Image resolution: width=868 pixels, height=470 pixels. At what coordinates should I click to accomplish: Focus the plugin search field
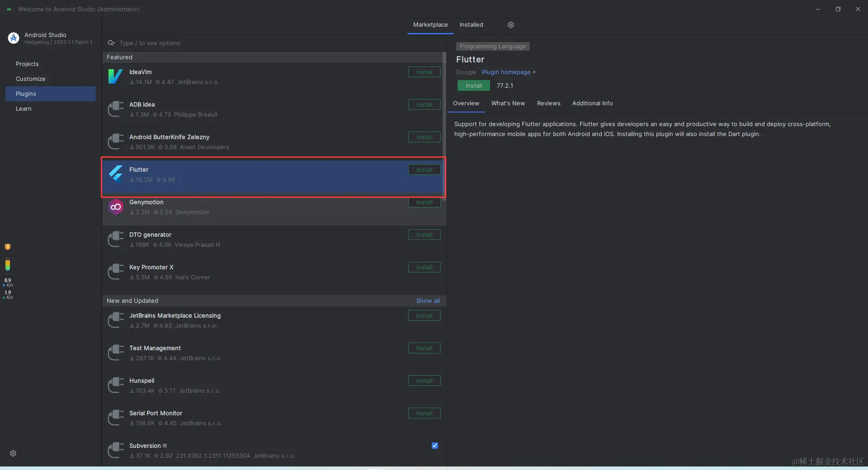click(x=274, y=43)
